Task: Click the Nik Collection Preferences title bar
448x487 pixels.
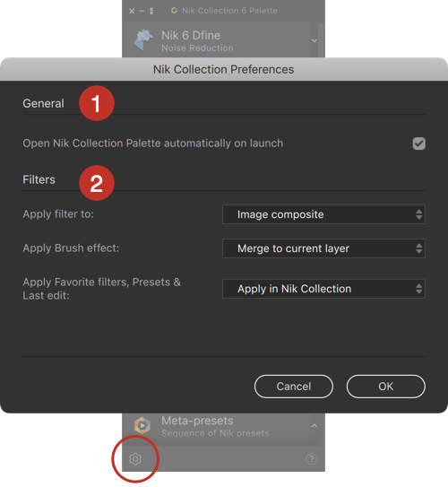Action: (x=224, y=69)
